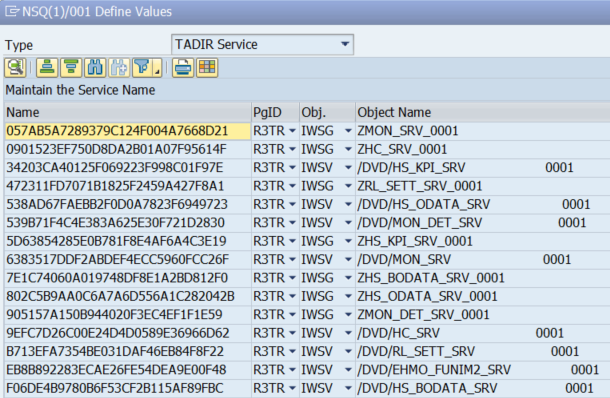Select name cell 538AD67FAEBB2F0D0A7823F6949723
610x398 pixels.
click(128, 205)
